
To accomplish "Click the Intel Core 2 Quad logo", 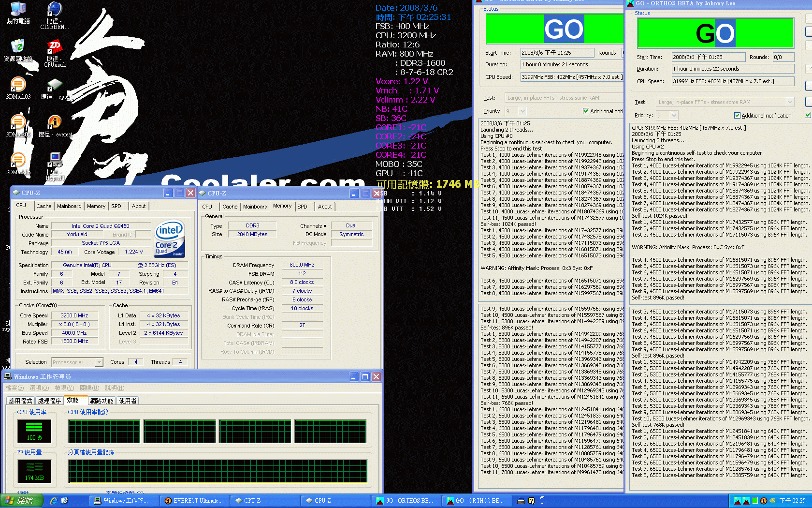I will (x=169, y=239).
